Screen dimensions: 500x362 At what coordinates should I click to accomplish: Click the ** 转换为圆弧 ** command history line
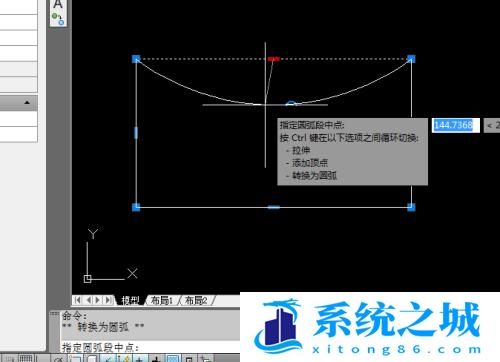tap(103, 327)
